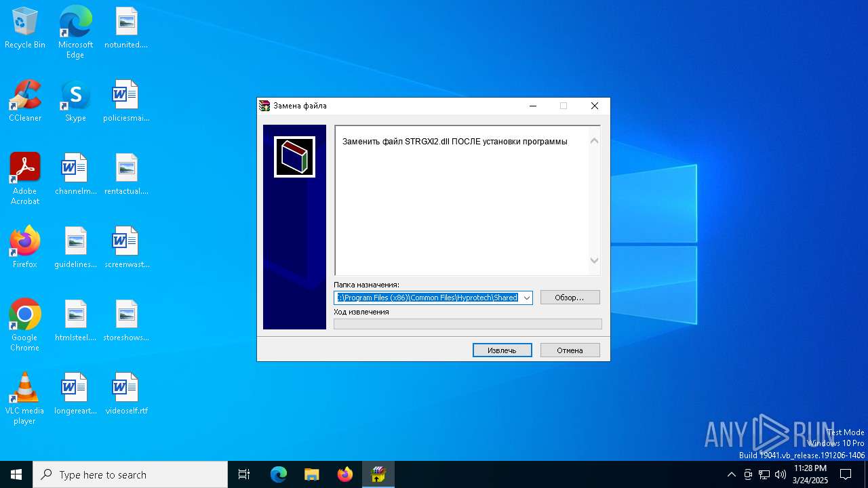Open Google Chrome desktop shortcut
Image resolution: width=868 pixels, height=488 pixels.
pos(25,325)
